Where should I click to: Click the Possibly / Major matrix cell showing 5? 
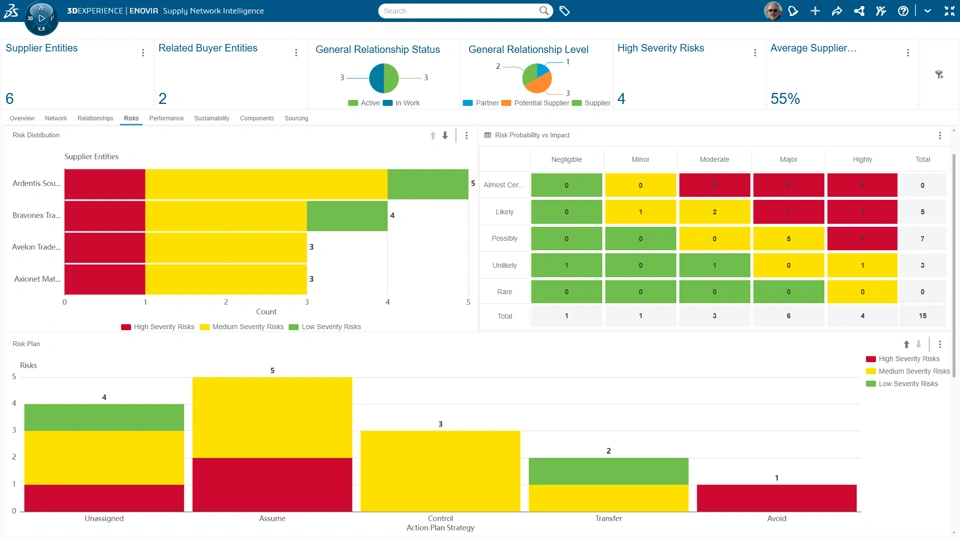point(789,239)
